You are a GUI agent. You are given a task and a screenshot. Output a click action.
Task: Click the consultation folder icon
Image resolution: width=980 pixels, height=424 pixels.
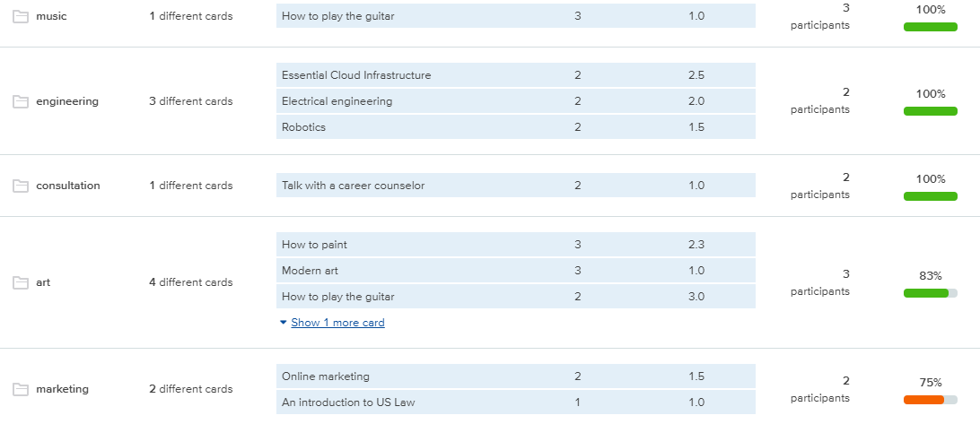point(21,186)
